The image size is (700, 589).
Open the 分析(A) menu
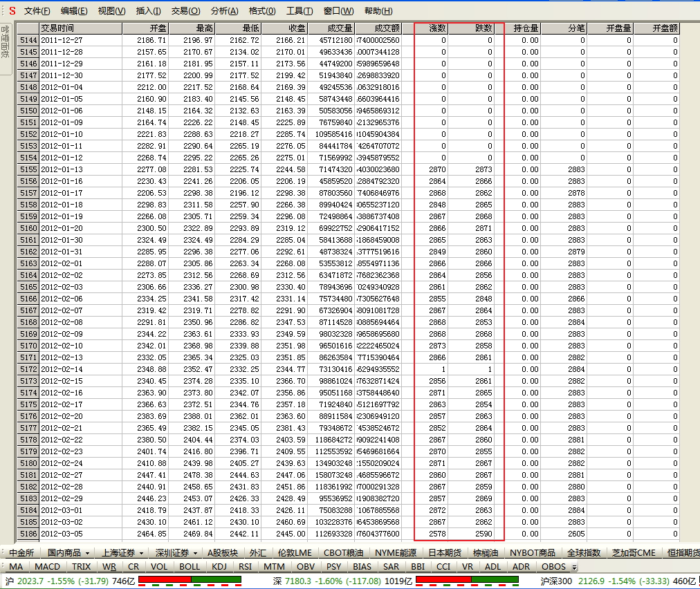point(224,11)
